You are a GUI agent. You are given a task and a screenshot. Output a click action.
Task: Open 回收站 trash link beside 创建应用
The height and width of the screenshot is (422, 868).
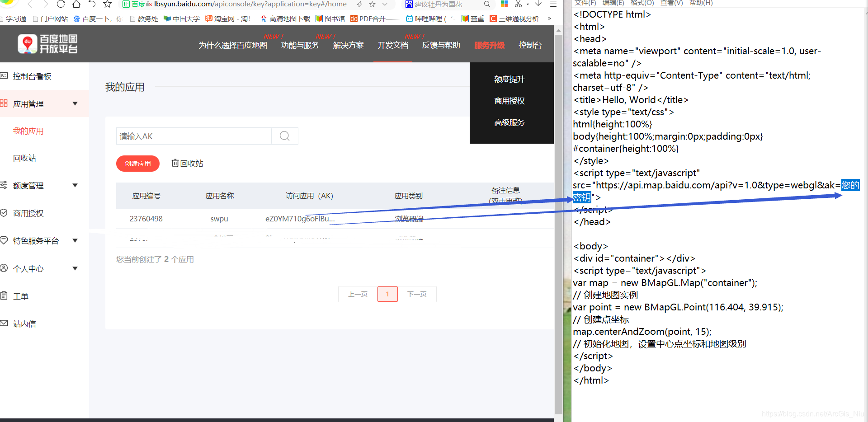[187, 164]
